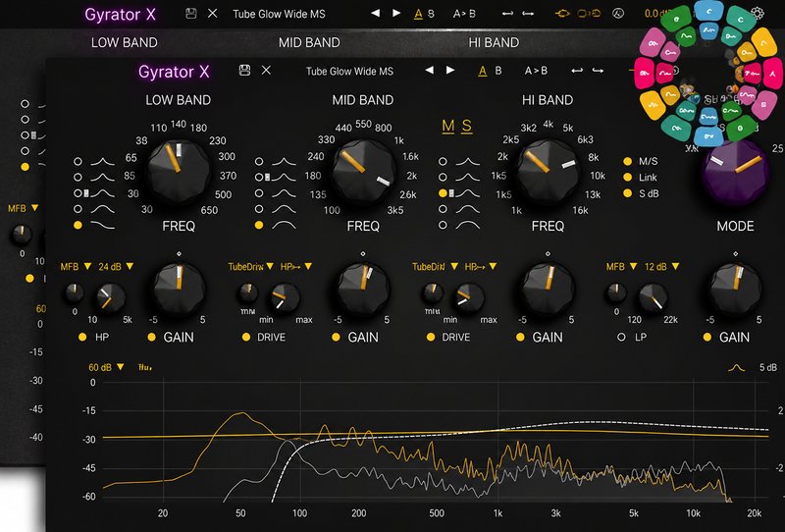Click the first yellow link icon in back window
Screen dimensions: 785x532
click(x=562, y=14)
